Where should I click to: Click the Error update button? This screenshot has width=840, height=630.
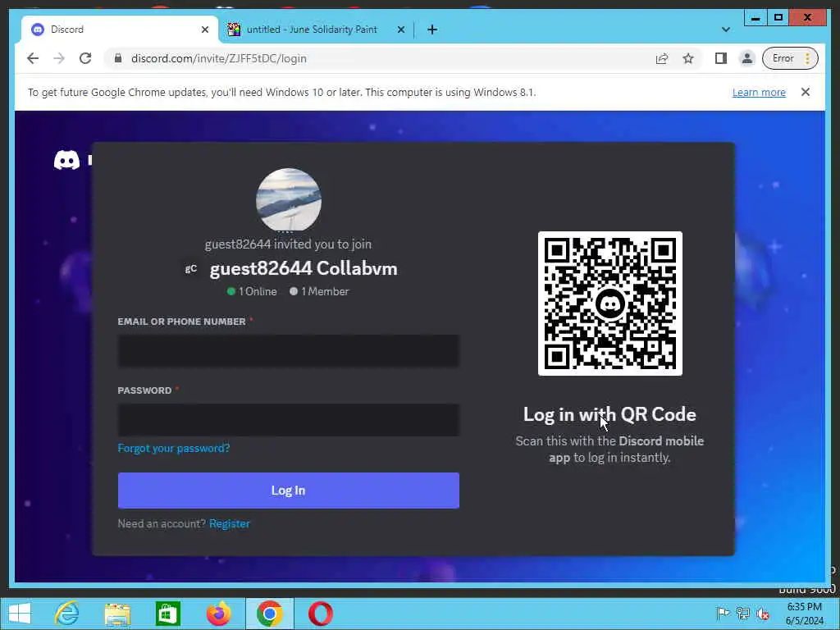pos(790,58)
